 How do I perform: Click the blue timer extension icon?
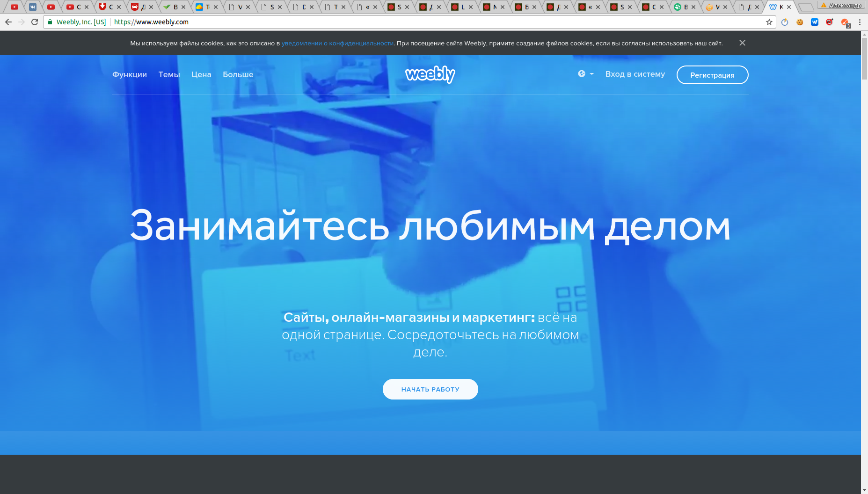coord(785,22)
